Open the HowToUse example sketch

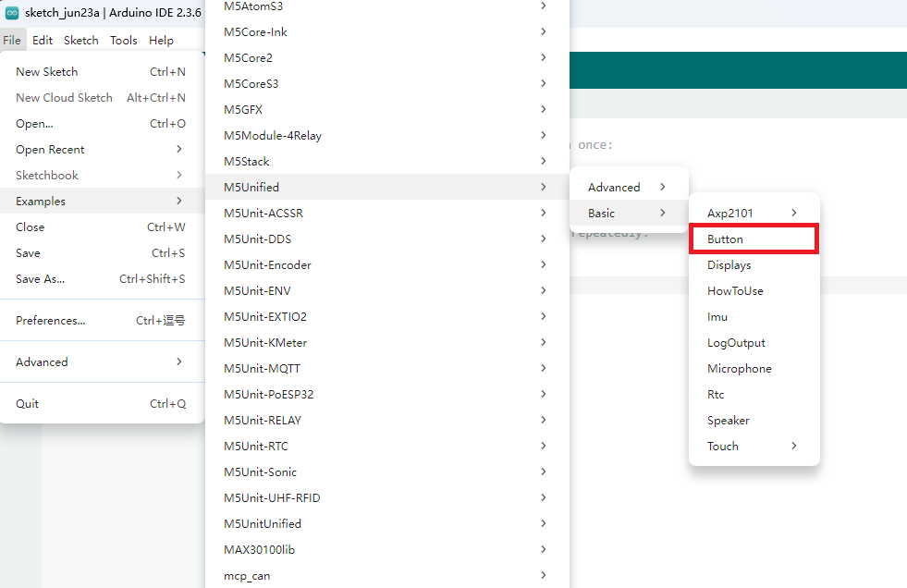point(754,291)
